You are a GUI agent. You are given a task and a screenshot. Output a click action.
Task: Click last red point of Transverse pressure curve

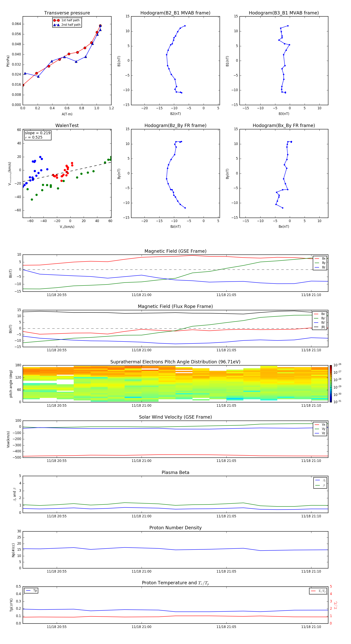(100, 26)
